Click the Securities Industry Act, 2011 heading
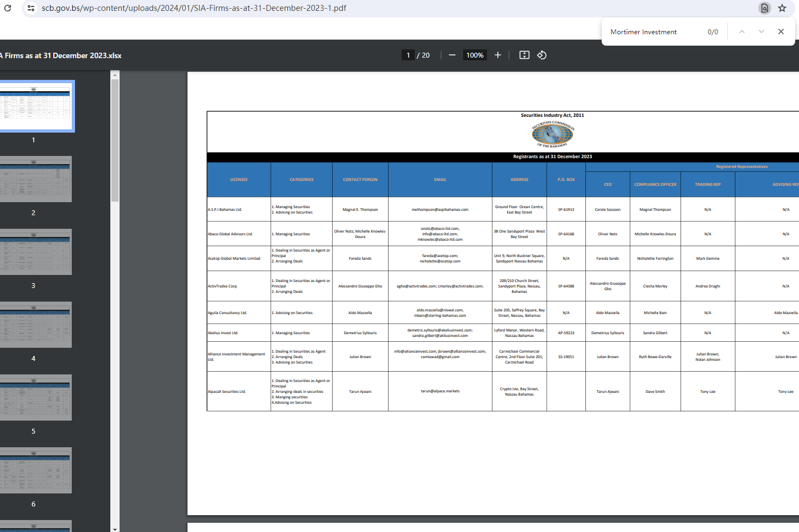Viewport: 799px width, 532px height. click(552, 115)
